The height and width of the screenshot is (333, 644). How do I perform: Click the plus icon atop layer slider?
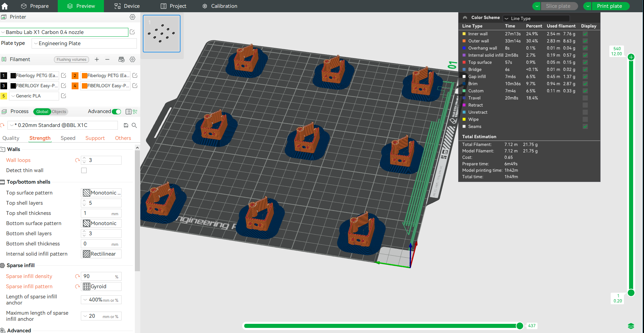click(631, 57)
